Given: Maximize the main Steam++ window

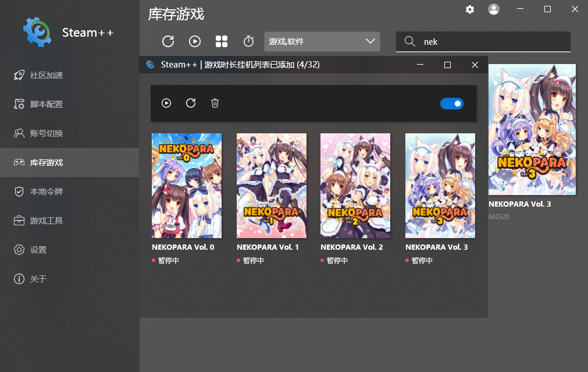Looking at the screenshot, I should click(x=547, y=9).
